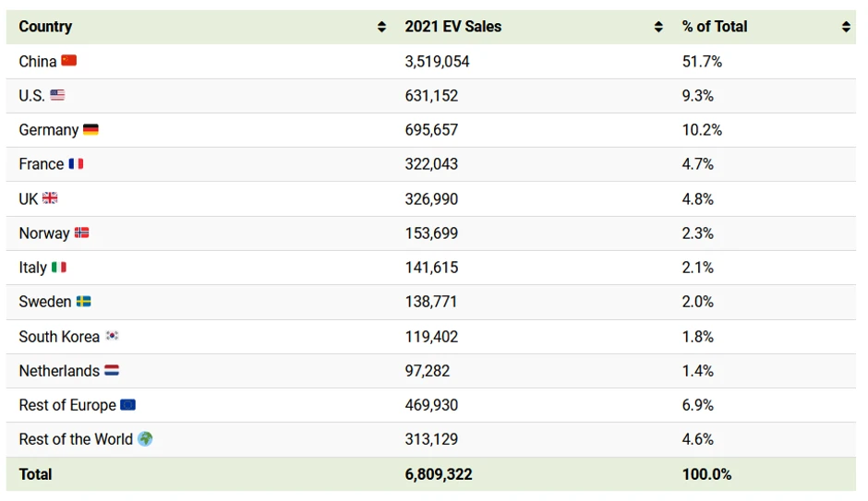Sort table by Country column arrows
Image resolution: width=868 pixels, height=501 pixels.
(381, 28)
